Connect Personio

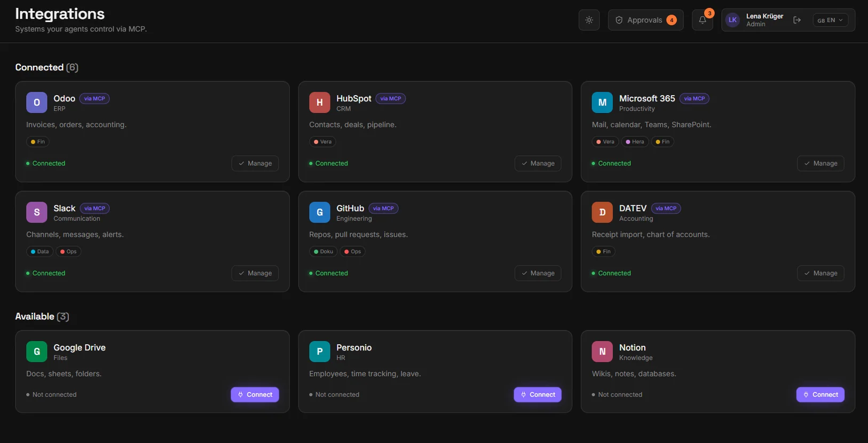[538, 394]
